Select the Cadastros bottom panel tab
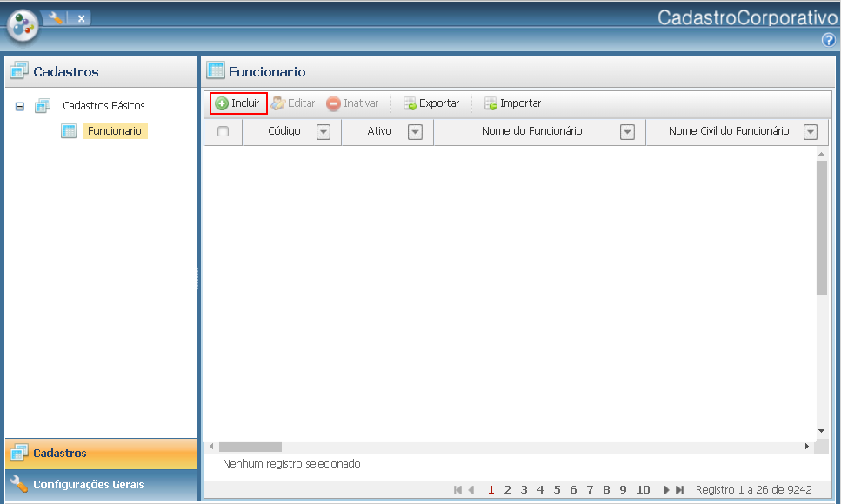This screenshot has width=841, height=504. [x=59, y=454]
